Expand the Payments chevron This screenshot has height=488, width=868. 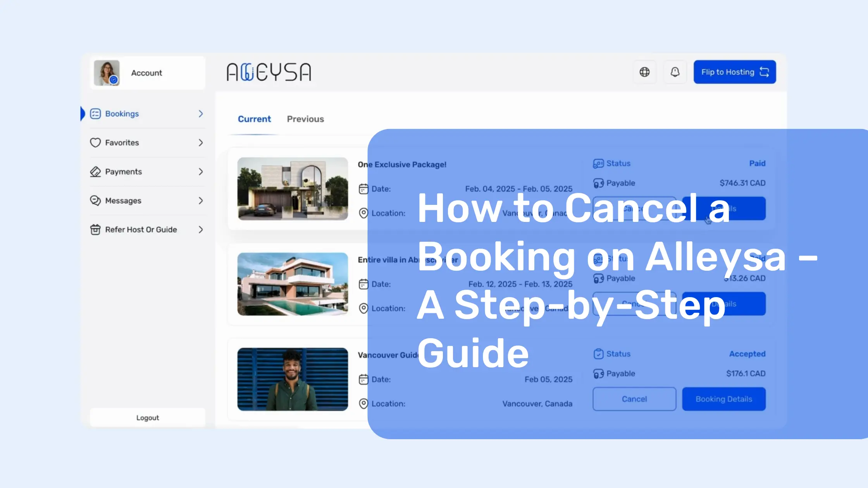[201, 172]
